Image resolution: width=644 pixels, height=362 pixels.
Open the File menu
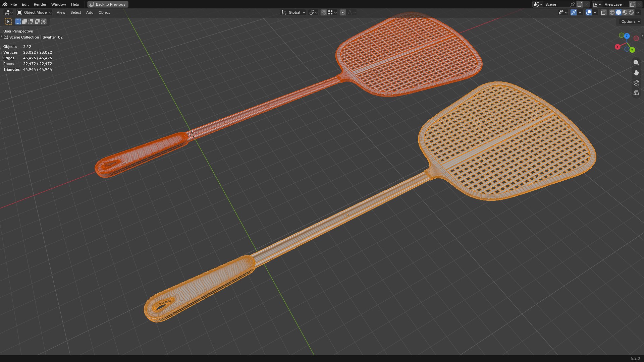[13, 4]
